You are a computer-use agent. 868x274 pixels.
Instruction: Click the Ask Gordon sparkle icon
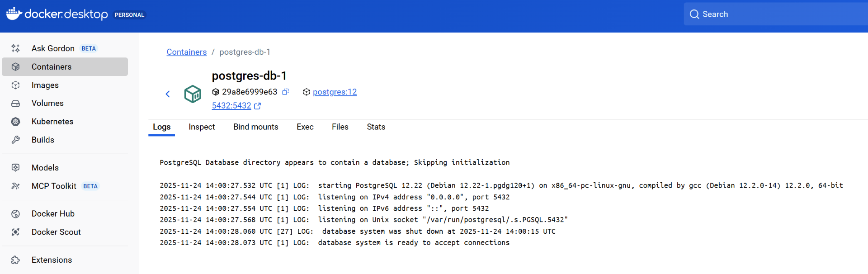[15, 48]
